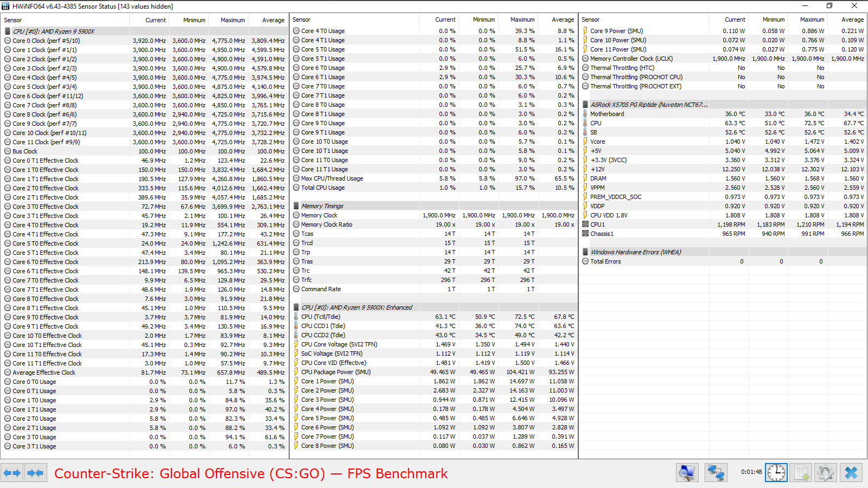Click the two-computers network connection icon
The height and width of the screenshot is (488, 868).
point(716,473)
